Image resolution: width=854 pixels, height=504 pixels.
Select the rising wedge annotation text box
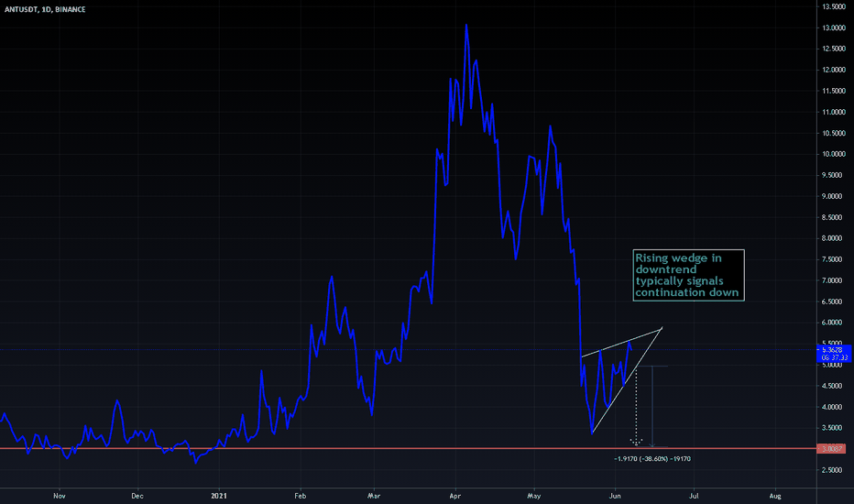coord(688,275)
